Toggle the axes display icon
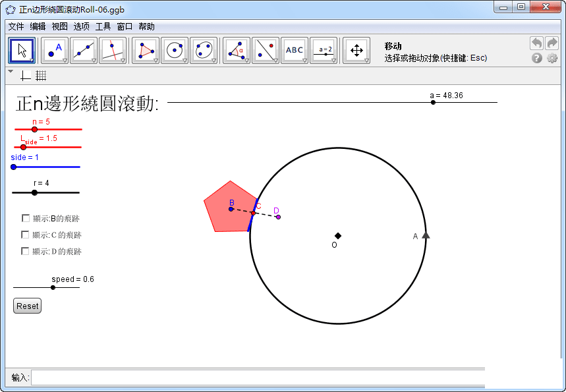 point(25,76)
